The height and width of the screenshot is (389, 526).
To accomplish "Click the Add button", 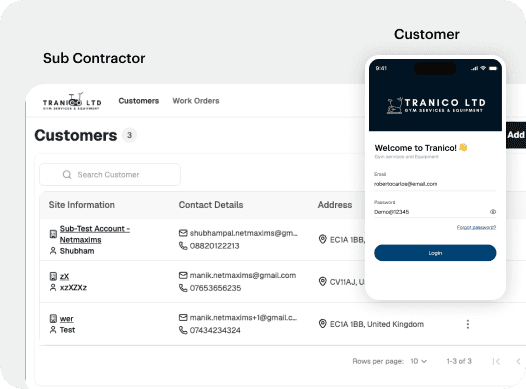I will coord(516,135).
